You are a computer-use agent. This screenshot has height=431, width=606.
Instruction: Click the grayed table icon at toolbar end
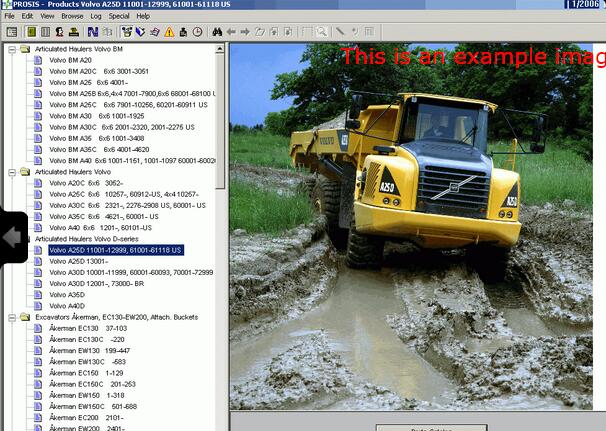pos(369,32)
